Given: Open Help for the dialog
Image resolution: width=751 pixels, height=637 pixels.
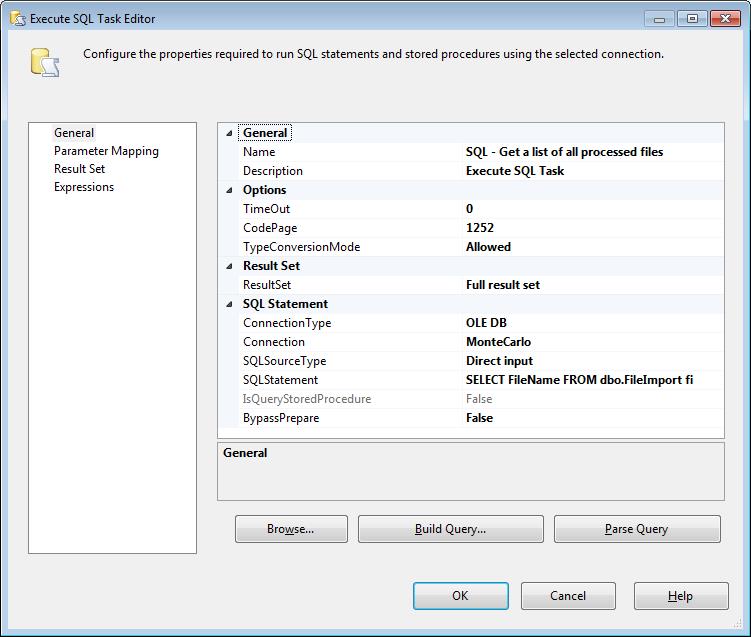Looking at the screenshot, I should [681, 596].
